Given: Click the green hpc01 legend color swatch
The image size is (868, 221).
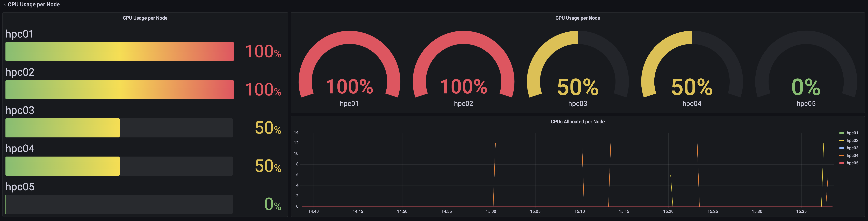Looking at the screenshot, I should [x=841, y=133].
